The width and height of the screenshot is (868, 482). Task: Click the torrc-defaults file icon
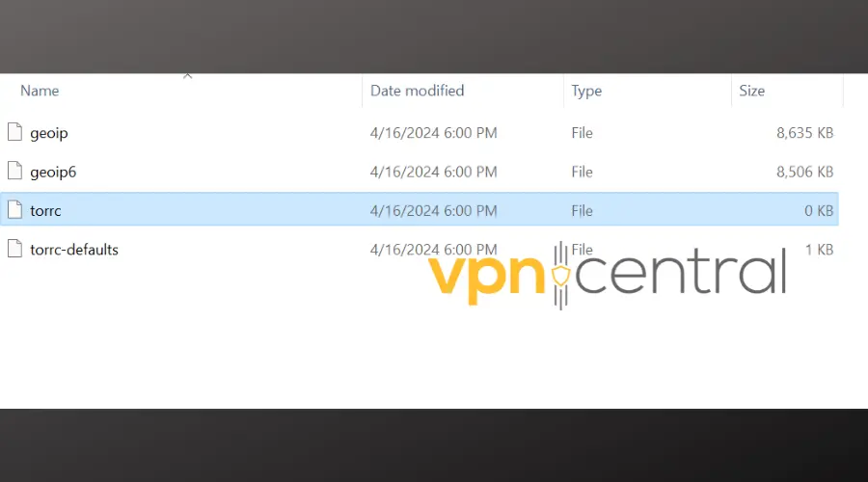(x=14, y=249)
